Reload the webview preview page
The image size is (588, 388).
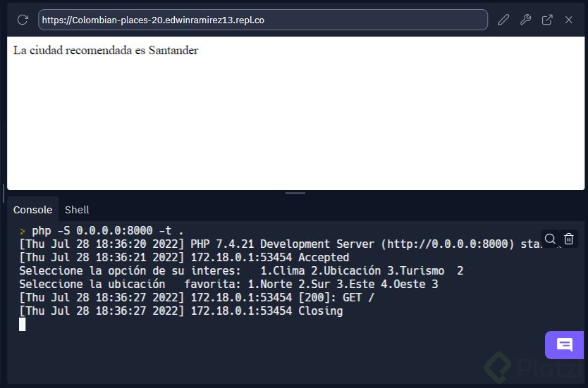(x=23, y=20)
